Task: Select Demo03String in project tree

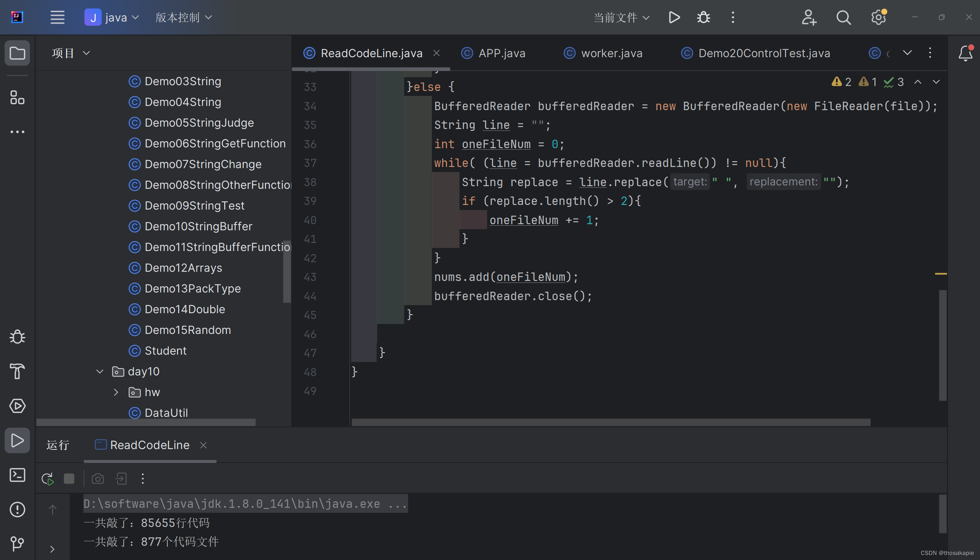Action: (175, 81)
